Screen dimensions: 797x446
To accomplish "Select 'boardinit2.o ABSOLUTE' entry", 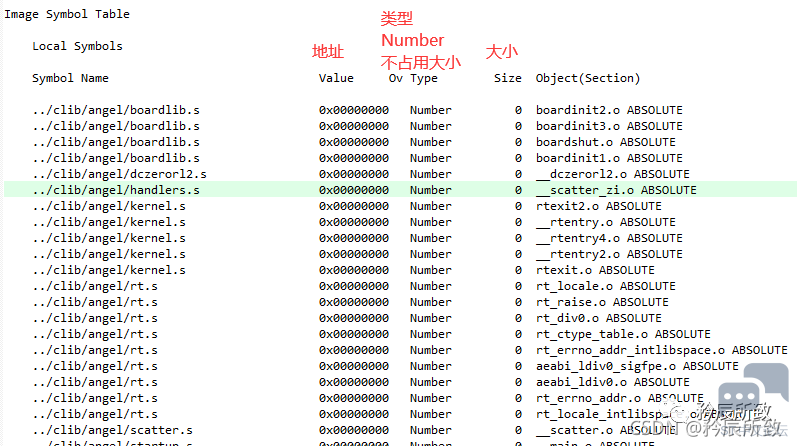I will point(609,110).
